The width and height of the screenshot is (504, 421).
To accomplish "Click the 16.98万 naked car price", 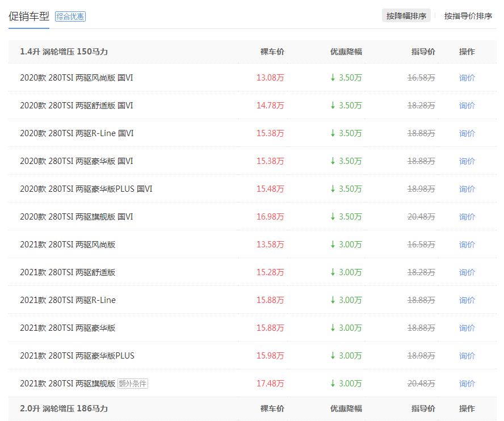I will [x=270, y=217].
